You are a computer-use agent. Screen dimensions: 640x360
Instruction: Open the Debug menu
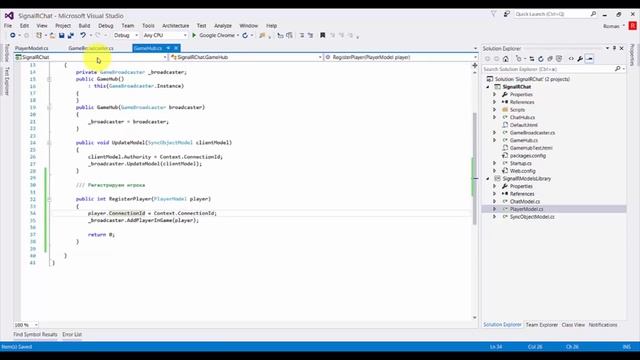[106, 26]
